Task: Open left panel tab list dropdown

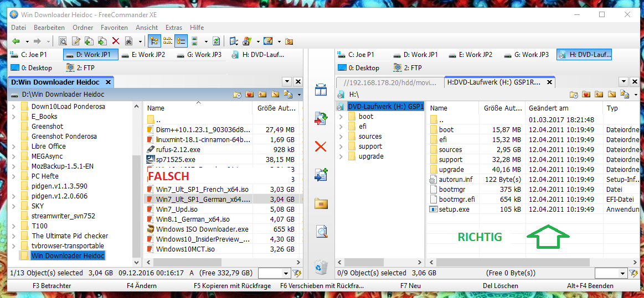Action: pyautogui.click(x=287, y=82)
